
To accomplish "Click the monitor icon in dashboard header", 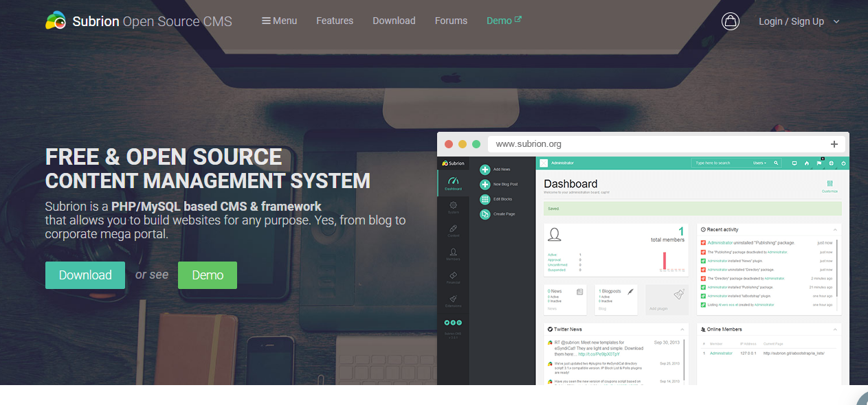I will 794,163.
